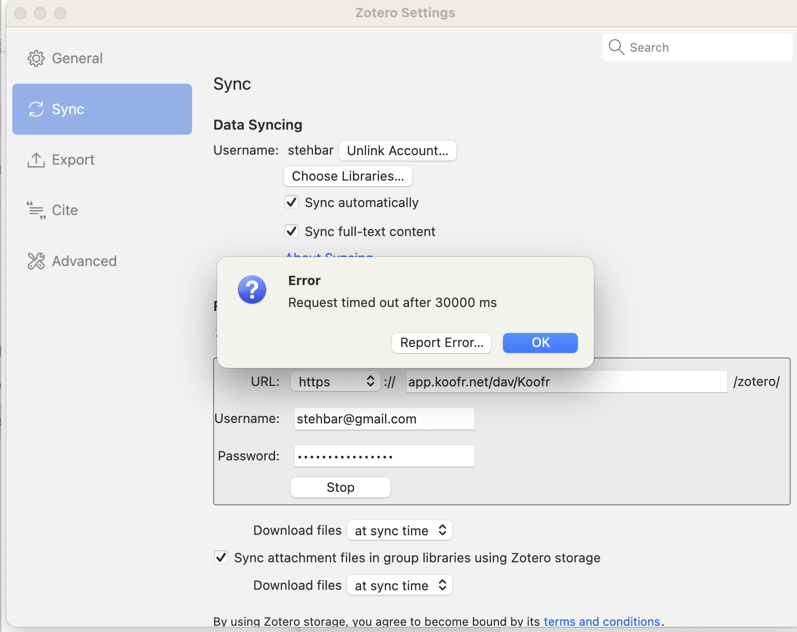Go to the Advanced settings pane
797x632 pixels.
[102, 261]
